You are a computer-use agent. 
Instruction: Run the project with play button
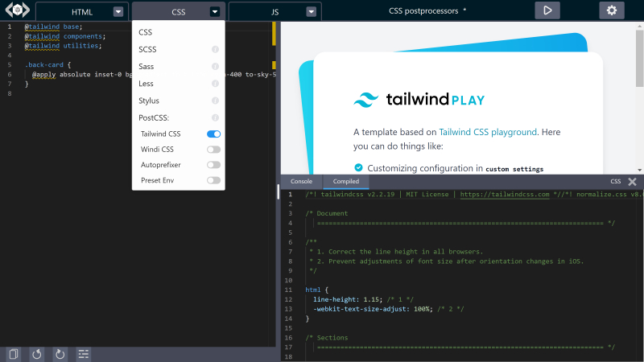click(x=547, y=11)
